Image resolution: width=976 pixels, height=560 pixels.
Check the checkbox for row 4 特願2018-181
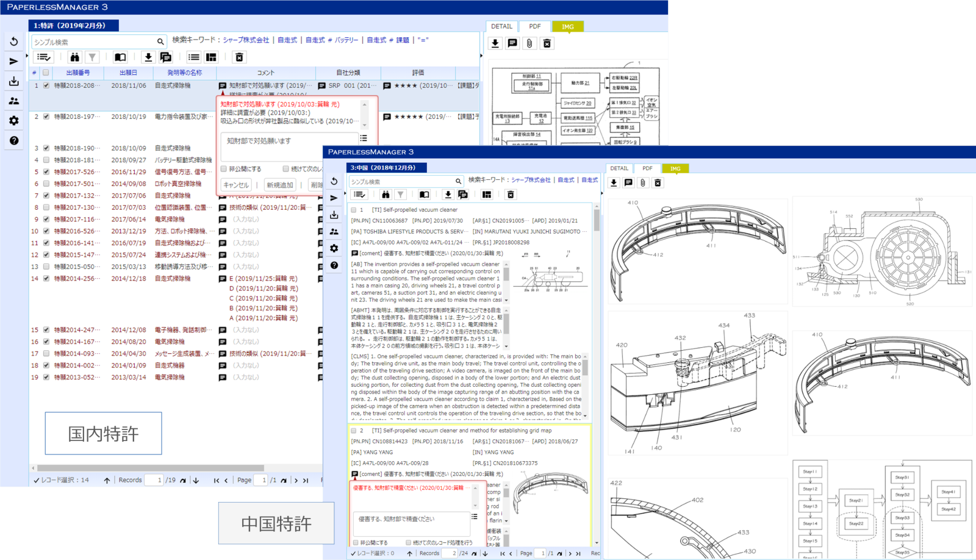46,160
